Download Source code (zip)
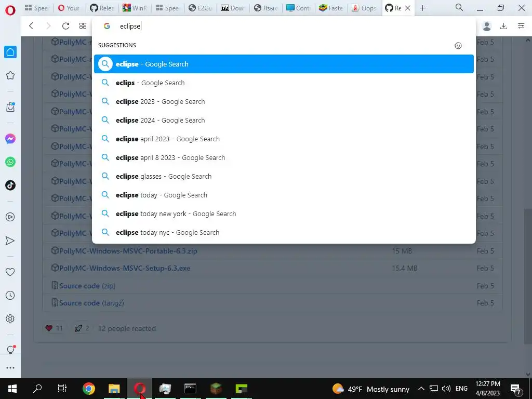This screenshot has height=399, width=532. click(87, 286)
